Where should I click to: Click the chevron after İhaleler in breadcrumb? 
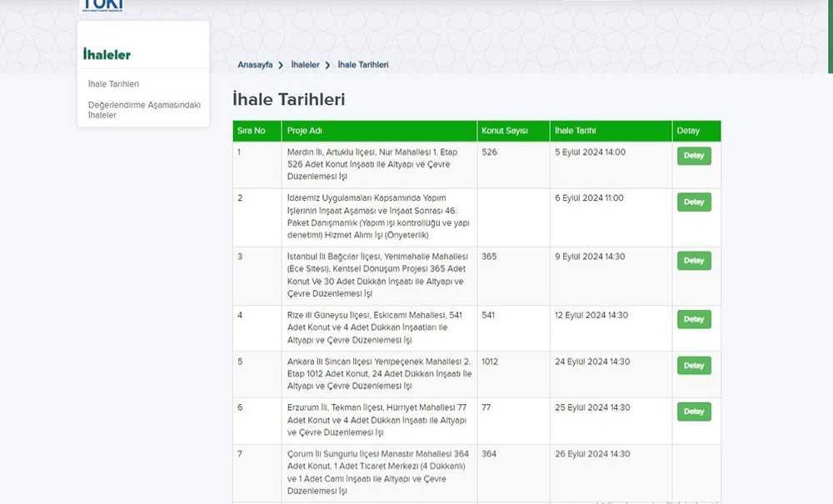[328, 65]
